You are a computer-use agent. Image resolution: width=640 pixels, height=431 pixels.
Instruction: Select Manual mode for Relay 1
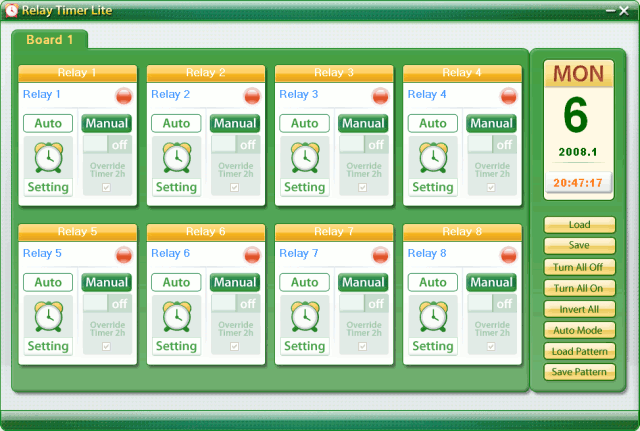[x=107, y=123]
